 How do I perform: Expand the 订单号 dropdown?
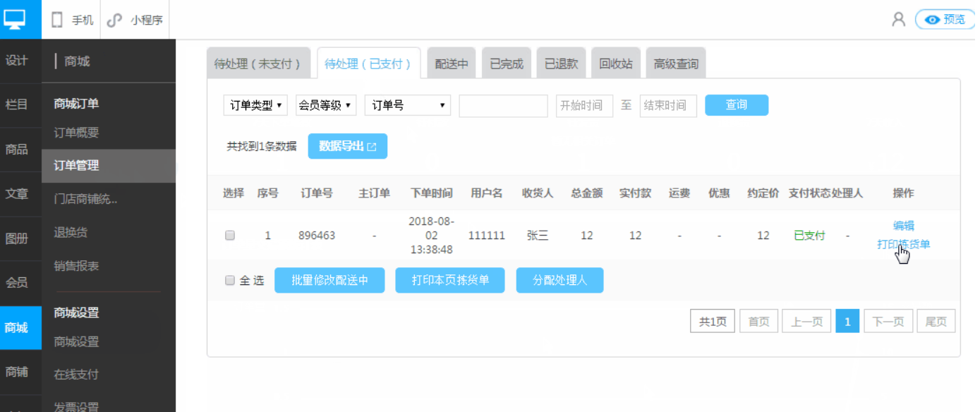[x=406, y=104]
